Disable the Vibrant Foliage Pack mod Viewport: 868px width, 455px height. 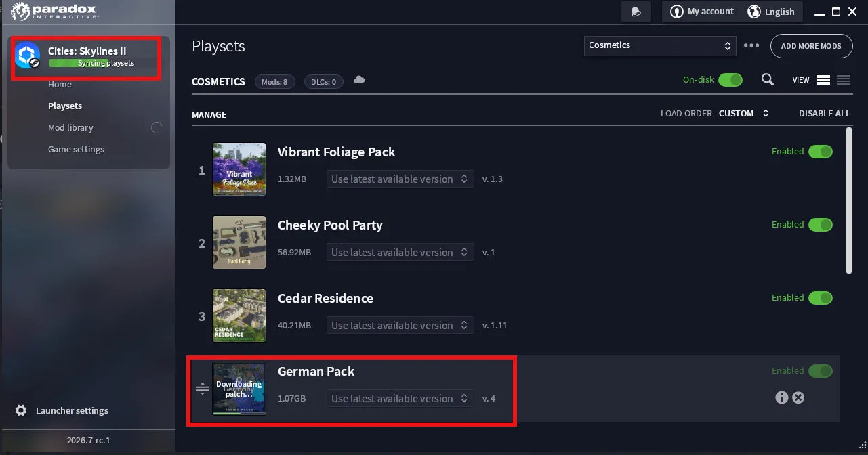pos(821,152)
